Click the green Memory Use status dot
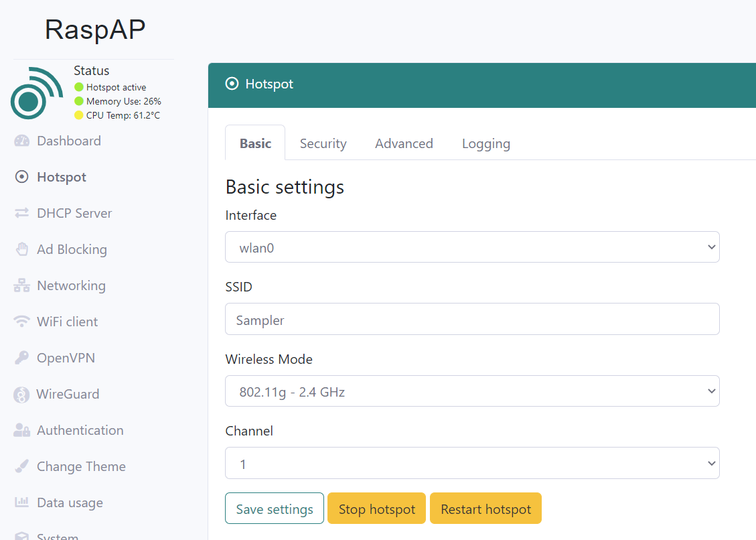 coord(79,101)
